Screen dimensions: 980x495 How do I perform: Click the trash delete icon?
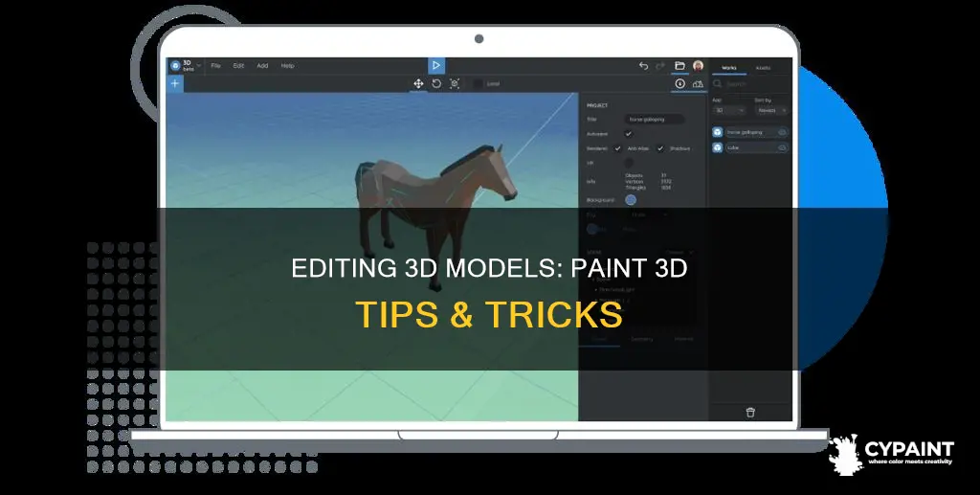[750, 413]
